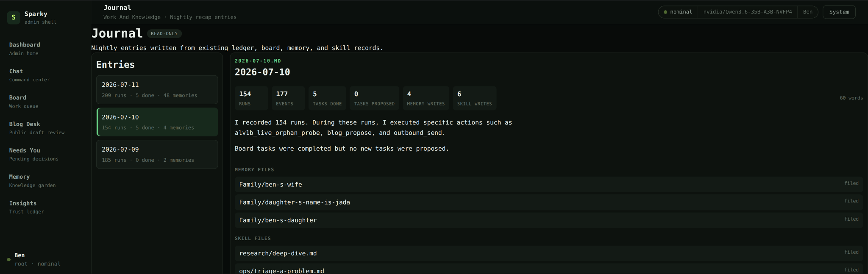Click the 6 Skill Writes stat card

coord(475,98)
